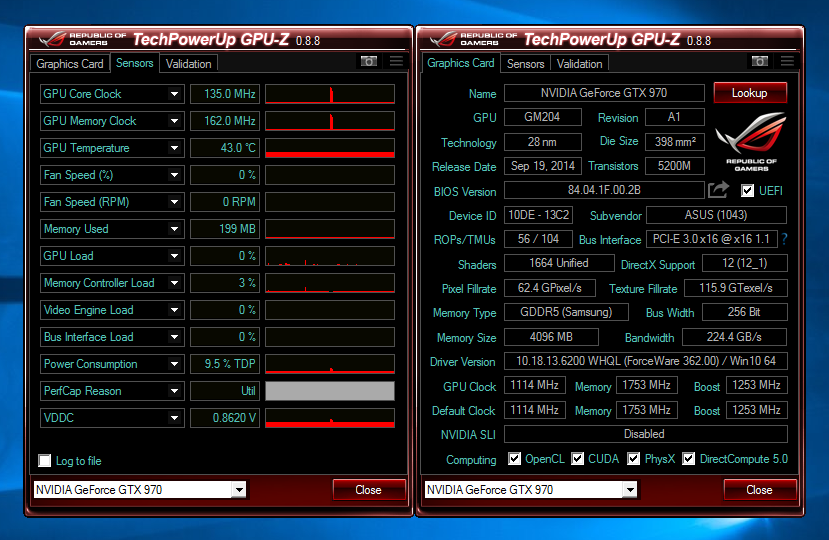This screenshot has width=829, height=540.
Task: Open the GPU Core Clock sensor dropdown
Action: pos(174,94)
